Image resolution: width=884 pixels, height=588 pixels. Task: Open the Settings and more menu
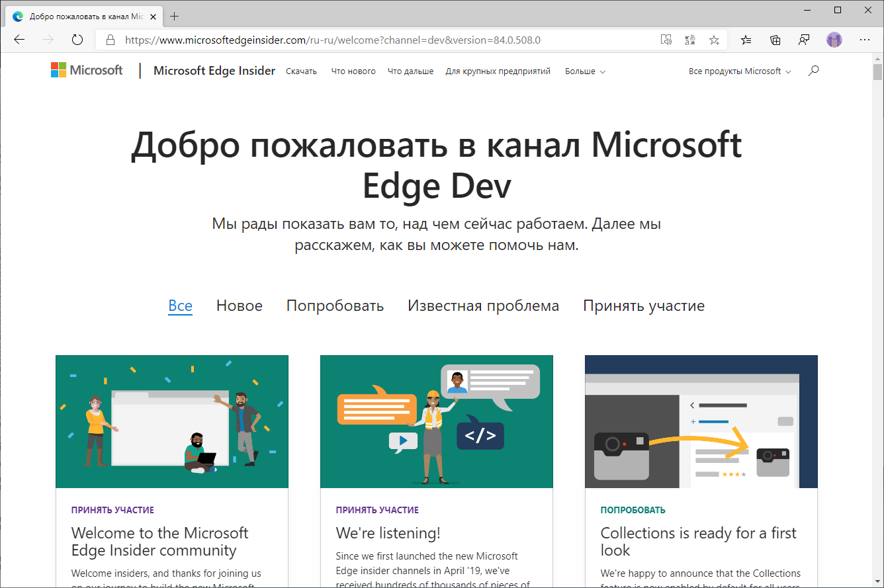pos(864,40)
